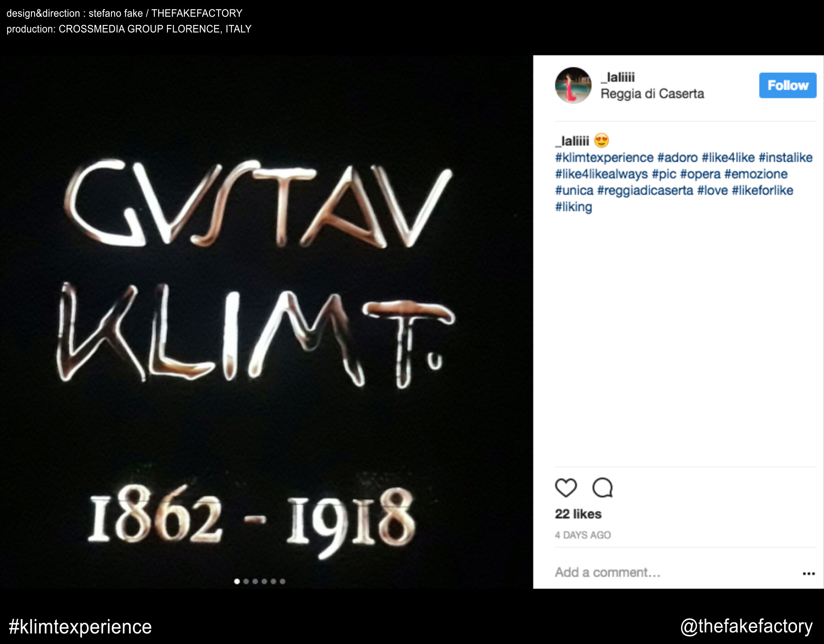View the Reggia di Caserta location page

(x=652, y=94)
